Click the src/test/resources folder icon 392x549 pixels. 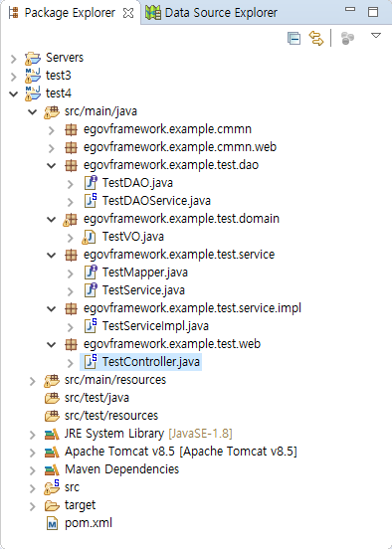coord(52,416)
